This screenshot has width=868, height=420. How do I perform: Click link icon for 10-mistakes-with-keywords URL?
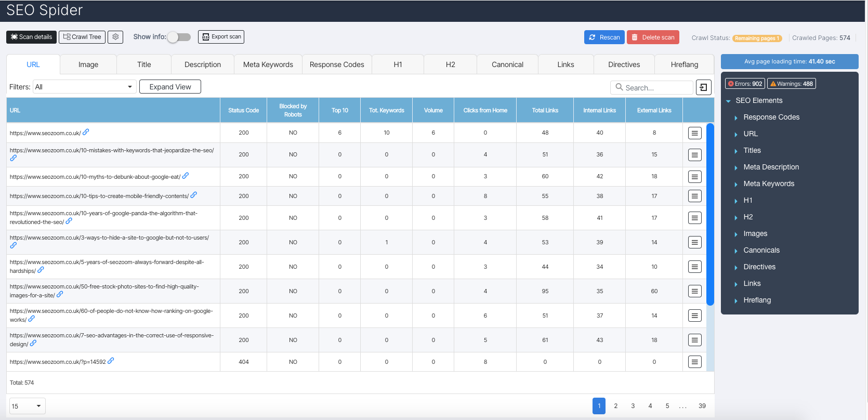[x=14, y=158]
